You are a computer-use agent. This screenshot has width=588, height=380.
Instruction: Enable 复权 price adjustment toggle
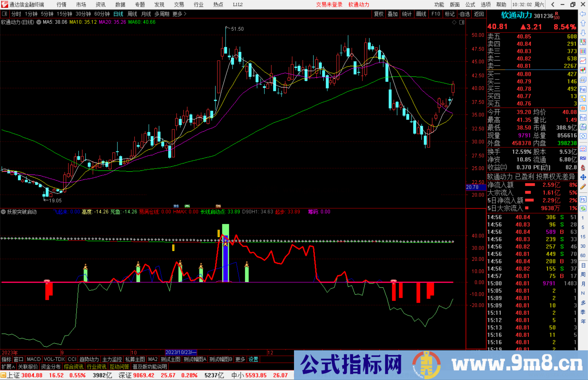pyautogui.click(x=378, y=14)
